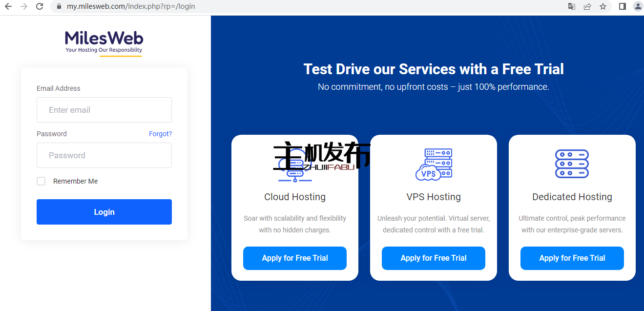Open the browser share page icon
Viewport: 644px width, 311px height.
587,6
